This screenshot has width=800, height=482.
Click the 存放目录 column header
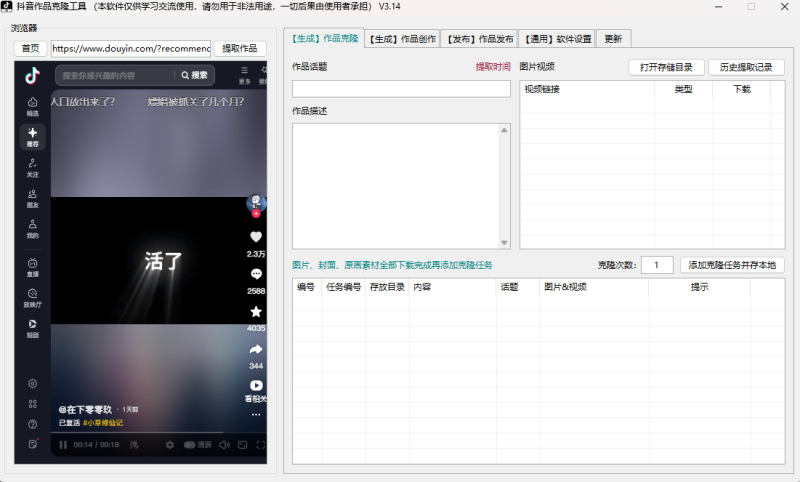pos(387,287)
